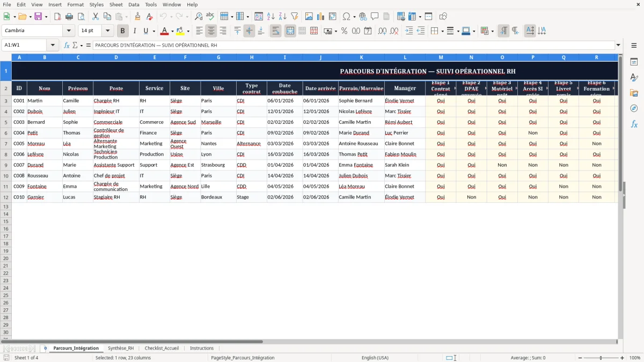Open the sidebar Gallery panel

pyautogui.click(x=634, y=93)
